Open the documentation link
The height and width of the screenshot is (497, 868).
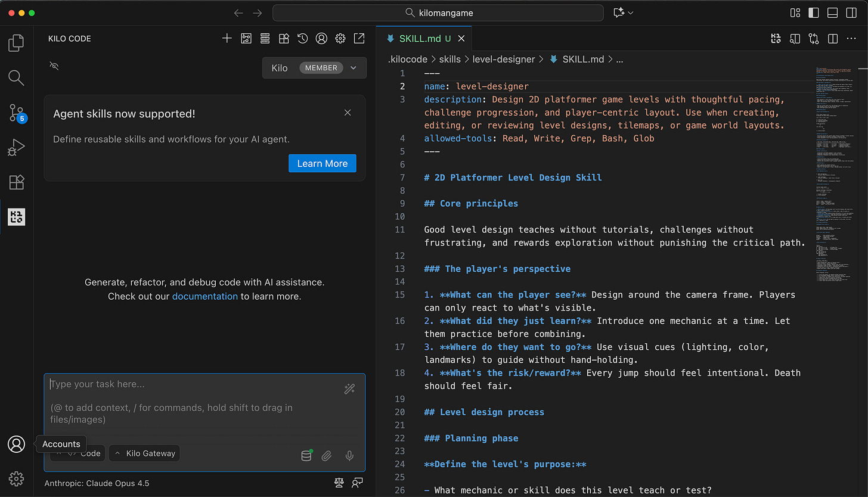pos(204,296)
